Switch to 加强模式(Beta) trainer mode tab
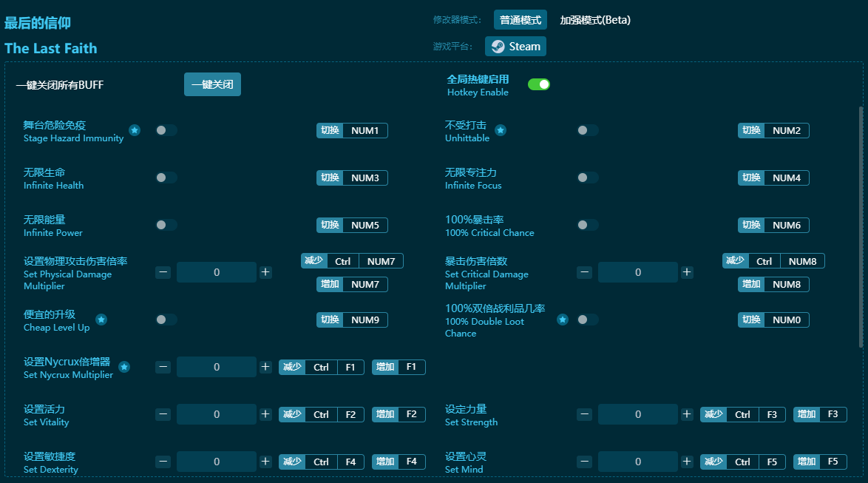 point(595,20)
